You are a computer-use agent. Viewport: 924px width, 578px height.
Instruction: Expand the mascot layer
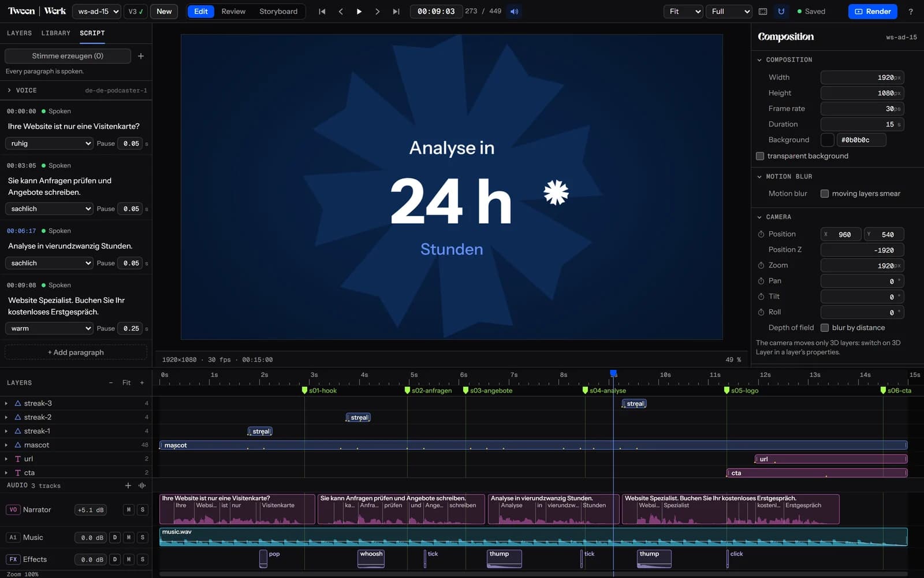(6, 445)
